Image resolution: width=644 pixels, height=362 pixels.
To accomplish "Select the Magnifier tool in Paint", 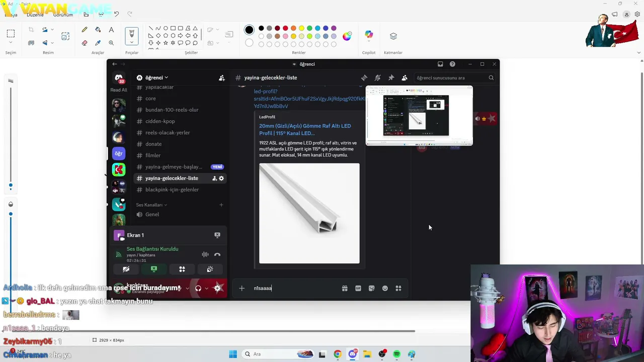I will point(111,43).
